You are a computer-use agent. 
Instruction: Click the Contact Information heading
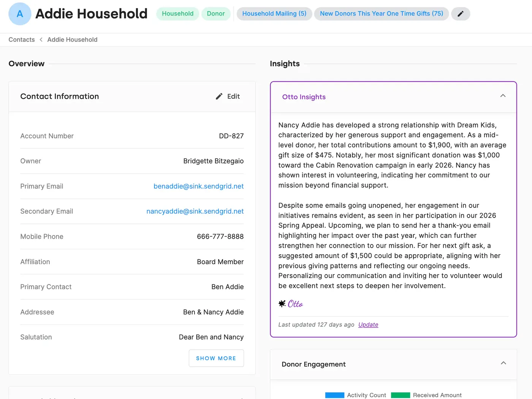pyautogui.click(x=60, y=97)
